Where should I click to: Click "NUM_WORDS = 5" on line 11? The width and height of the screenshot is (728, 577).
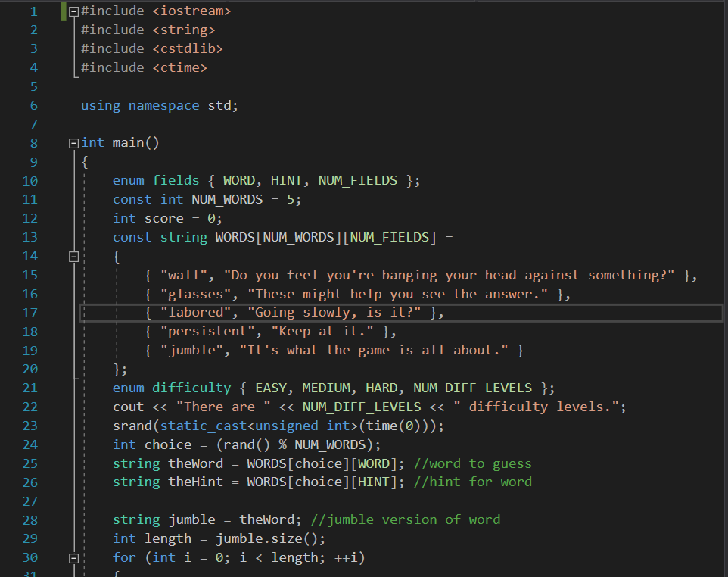pos(243,199)
